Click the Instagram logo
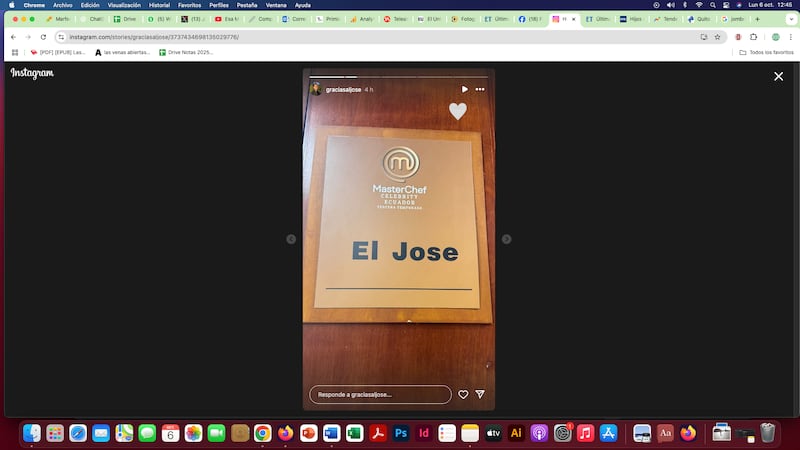Screen dimensions: 800x450 tap(32, 73)
